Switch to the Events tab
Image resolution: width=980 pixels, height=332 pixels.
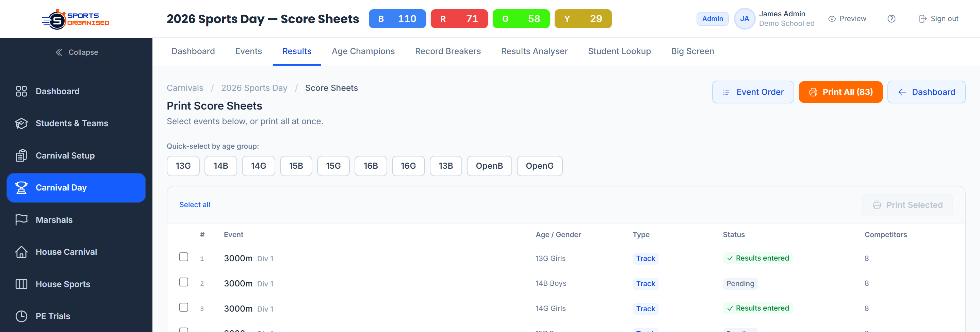point(248,51)
